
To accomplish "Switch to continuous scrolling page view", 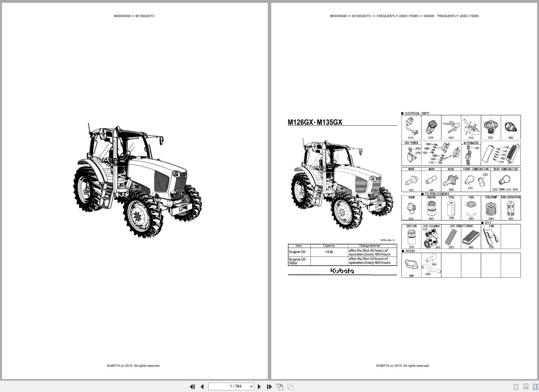I will click(526, 387).
